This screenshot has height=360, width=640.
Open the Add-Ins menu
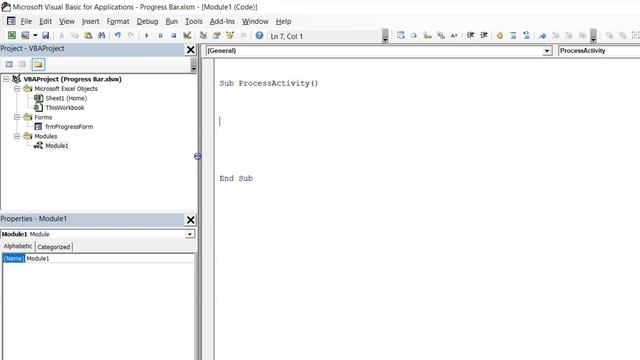(222, 21)
